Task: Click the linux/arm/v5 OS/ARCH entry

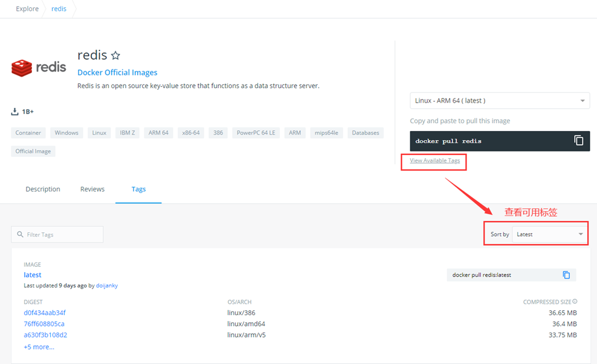Action: click(247, 334)
